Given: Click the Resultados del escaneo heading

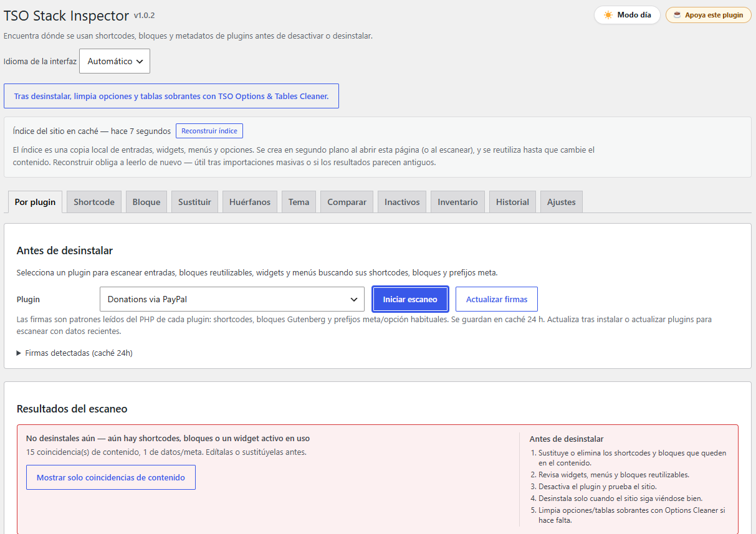Looking at the screenshot, I should [x=72, y=409].
